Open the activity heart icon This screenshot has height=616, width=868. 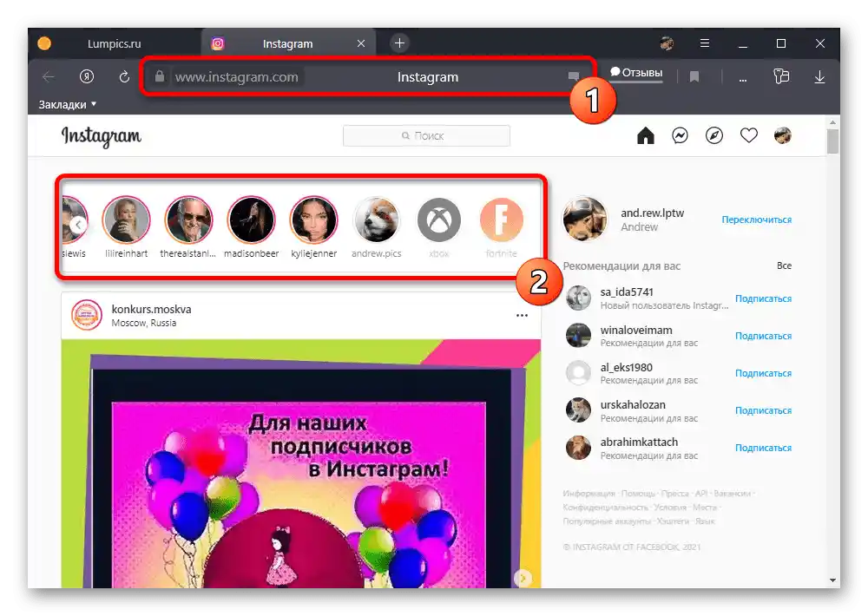[748, 135]
